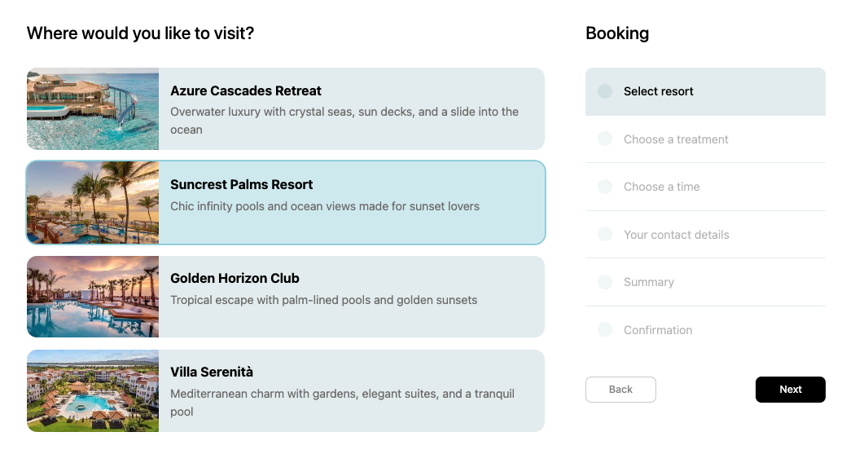This screenshot has width=868, height=476.
Task: Click the Azure Cascades Retreat thumbnail image
Action: click(x=93, y=109)
